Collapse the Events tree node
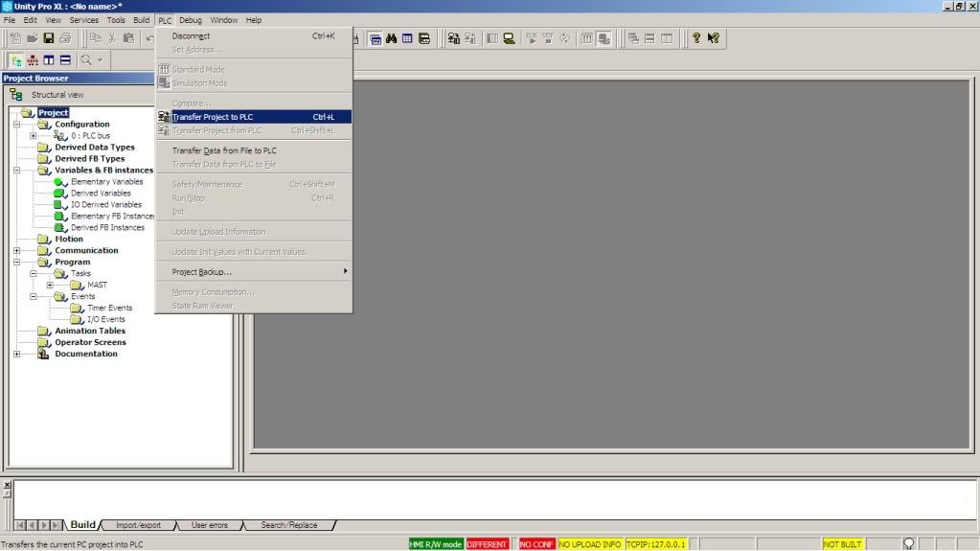Screen dimensions: 980x551 point(34,296)
